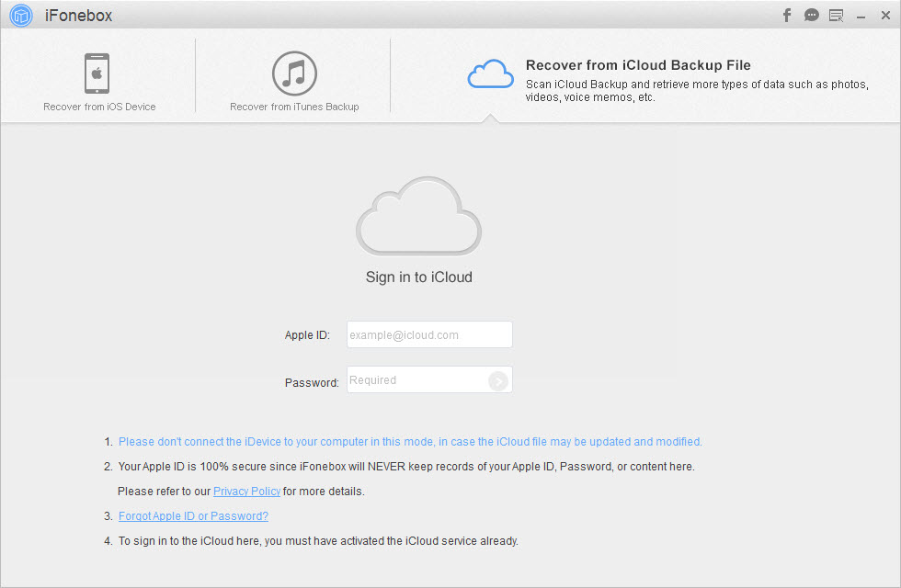
Task: Click the 'Your Apple ID is 100% secure' note
Action: tap(406, 467)
